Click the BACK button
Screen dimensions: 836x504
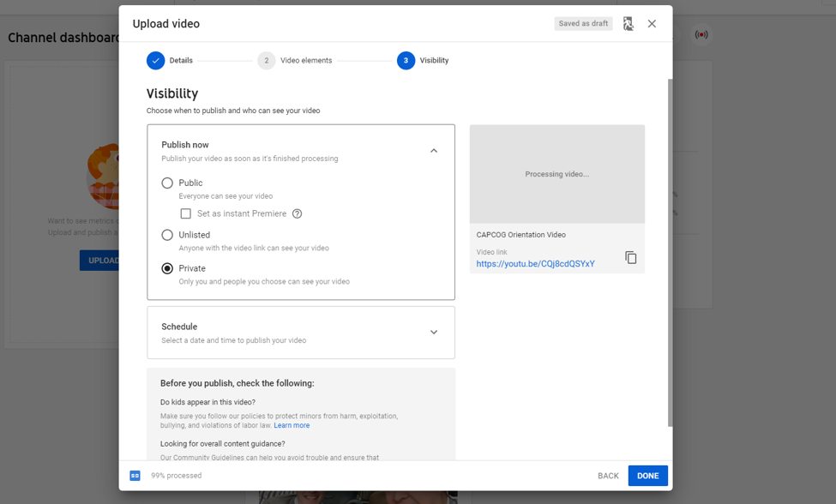tap(608, 476)
